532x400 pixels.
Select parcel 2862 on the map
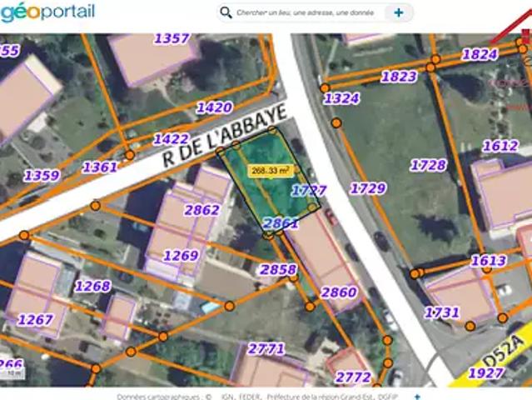(x=201, y=210)
